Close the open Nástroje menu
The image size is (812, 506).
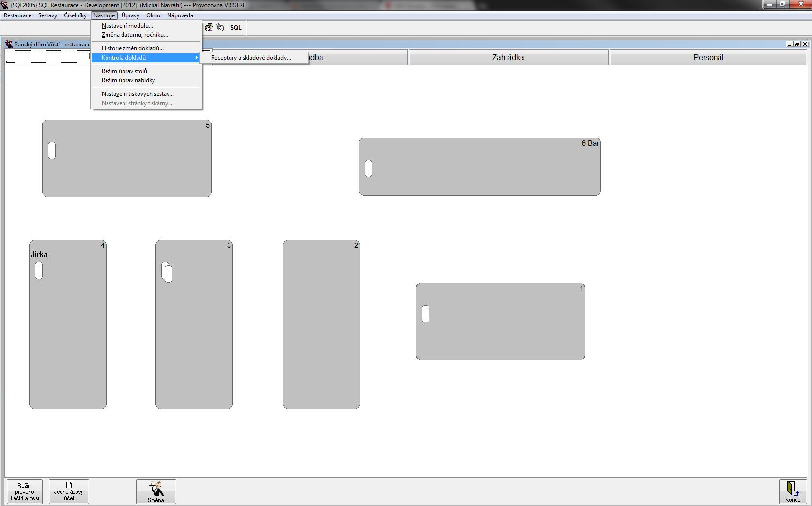[104, 15]
